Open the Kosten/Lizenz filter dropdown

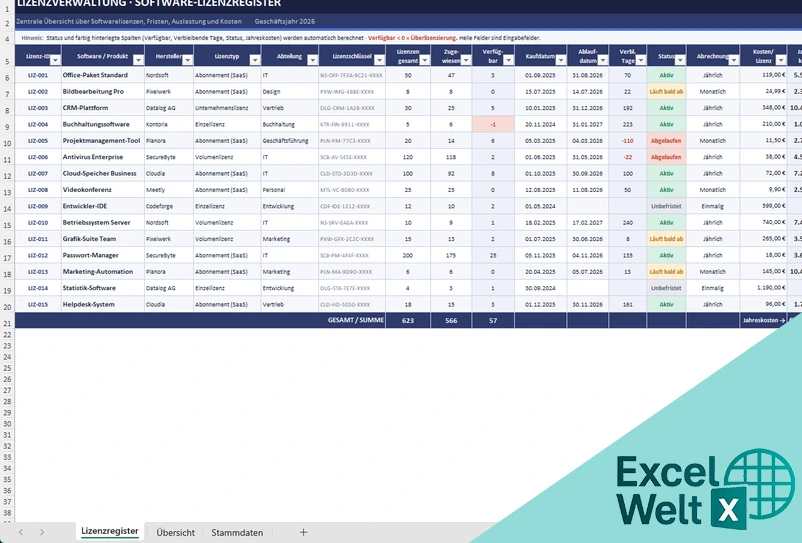point(781,60)
